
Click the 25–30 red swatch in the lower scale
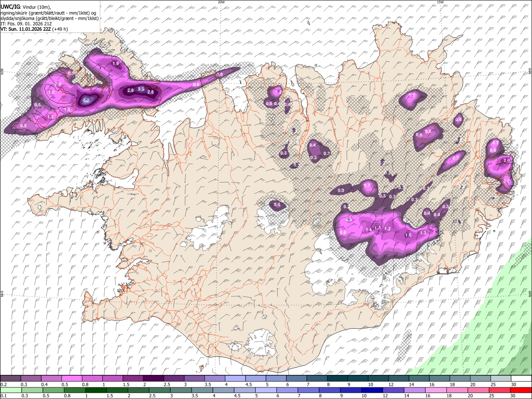(500, 390)
